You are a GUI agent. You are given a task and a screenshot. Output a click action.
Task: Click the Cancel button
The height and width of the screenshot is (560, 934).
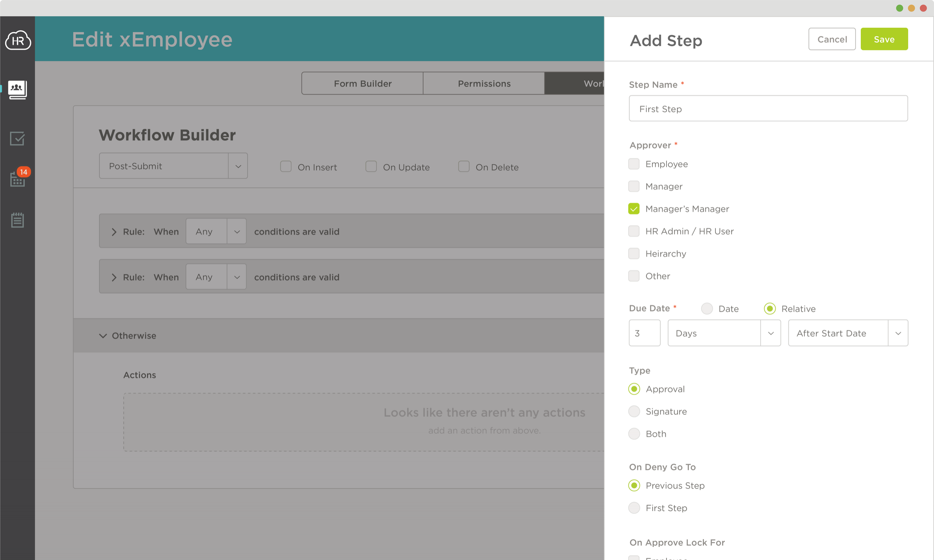(832, 39)
